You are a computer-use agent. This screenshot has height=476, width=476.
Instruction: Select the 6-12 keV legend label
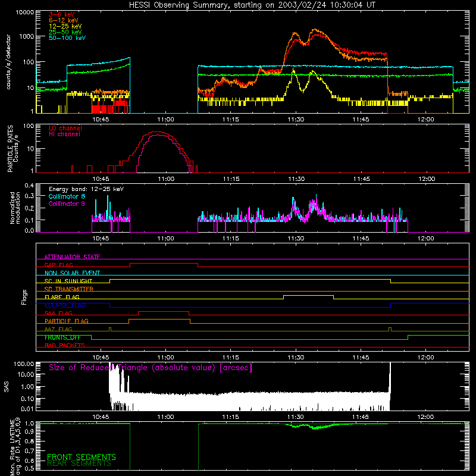click(64, 20)
